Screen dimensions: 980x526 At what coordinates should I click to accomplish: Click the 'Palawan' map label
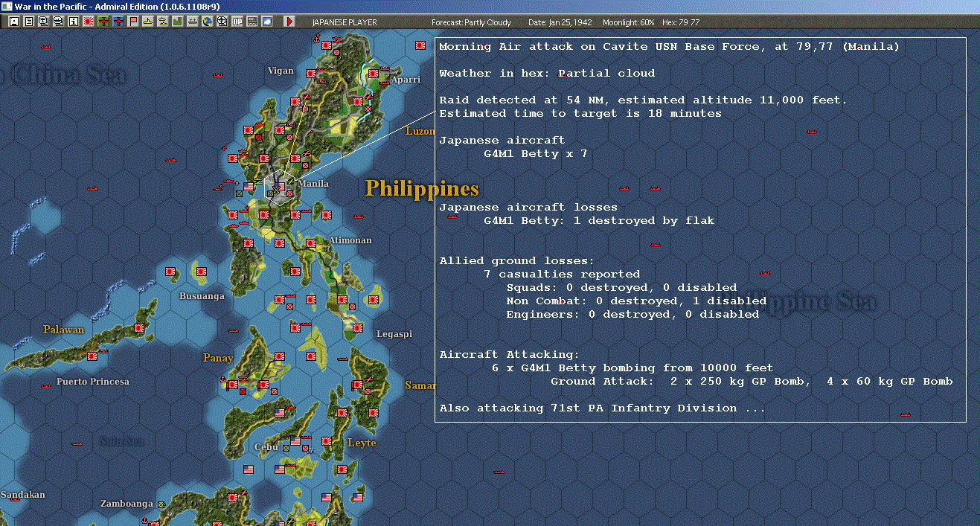point(63,330)
